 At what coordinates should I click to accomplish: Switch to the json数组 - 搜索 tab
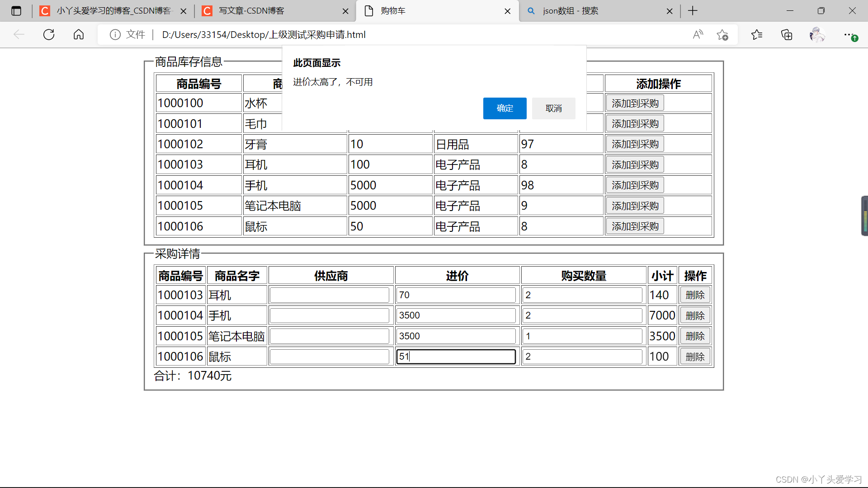pyautogui.click(x=600, y=11)
